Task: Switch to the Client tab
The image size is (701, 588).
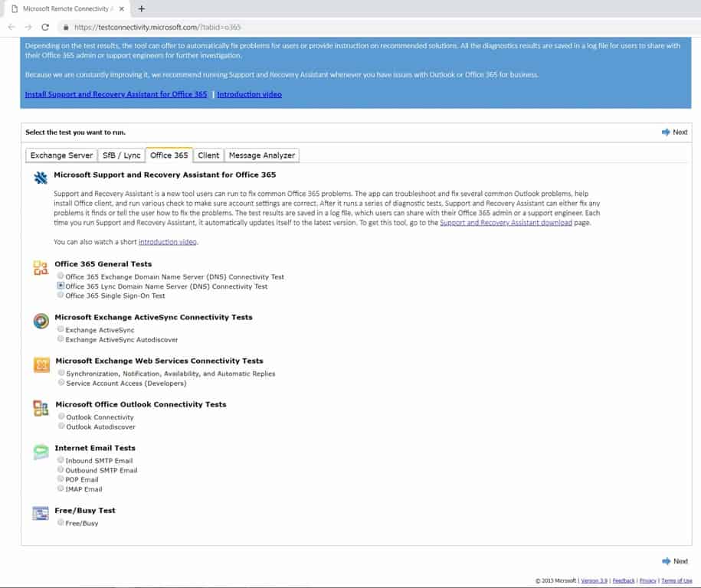Action: (208, 155)
